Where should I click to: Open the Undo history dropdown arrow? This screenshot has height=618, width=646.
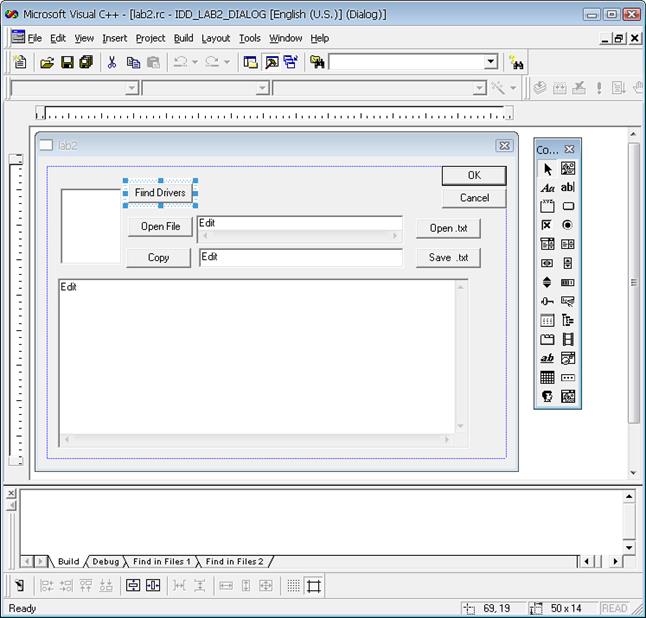click(x=195, y=62)
